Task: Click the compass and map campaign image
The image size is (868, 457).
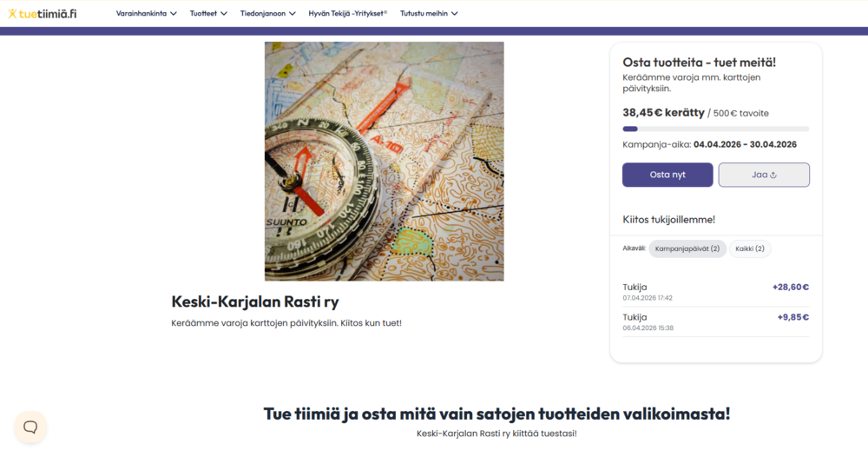Action: pyautogui.click(x=384, y=161)
